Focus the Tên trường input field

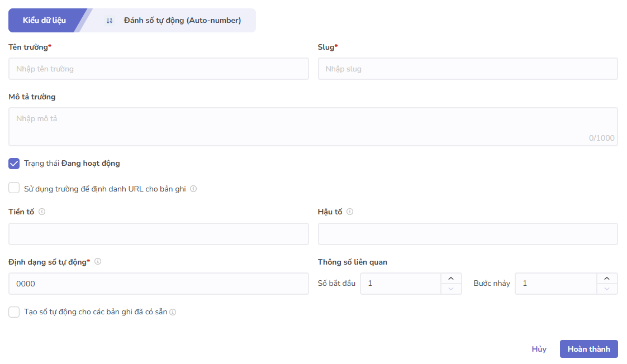point(158,69)
